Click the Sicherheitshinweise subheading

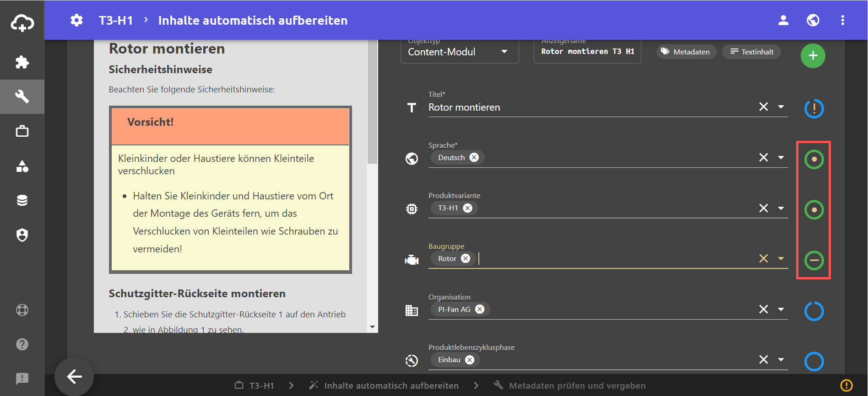point(160,70)
